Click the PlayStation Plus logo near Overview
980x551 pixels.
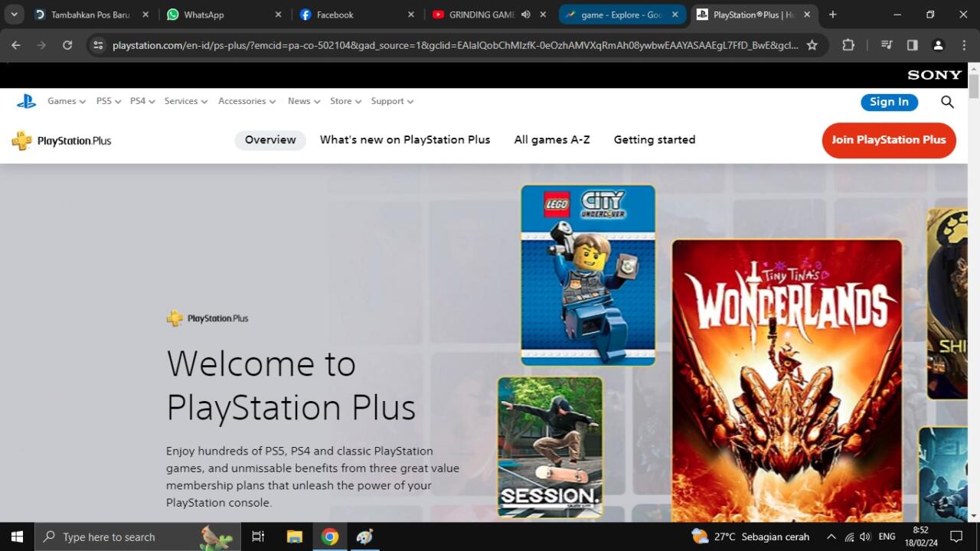(61, 140)
